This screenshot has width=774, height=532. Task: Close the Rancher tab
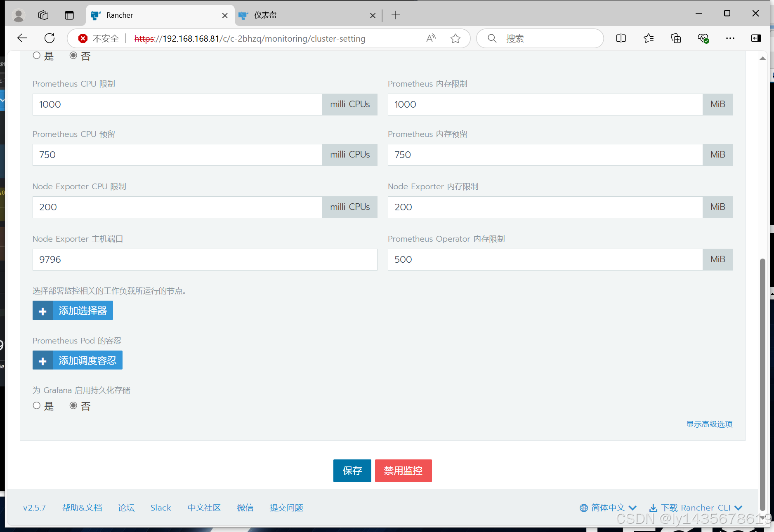[x=225, y=15]
